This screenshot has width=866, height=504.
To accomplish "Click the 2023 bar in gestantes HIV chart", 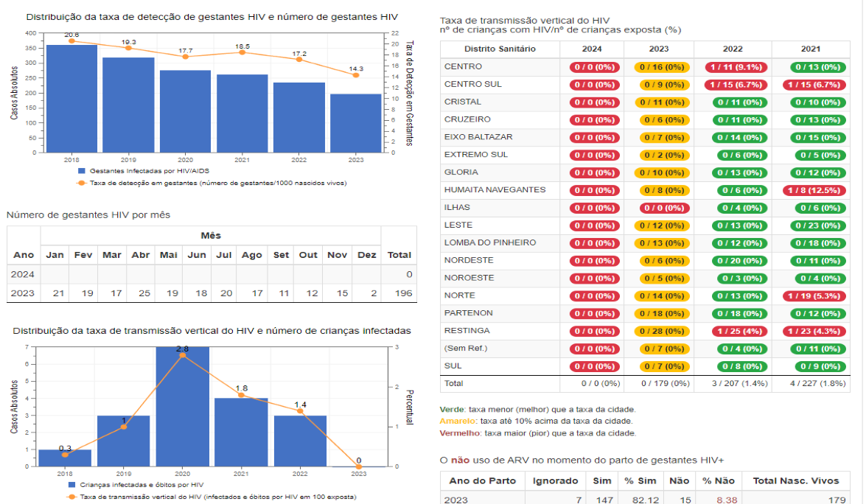I will [x=356, y=123].
